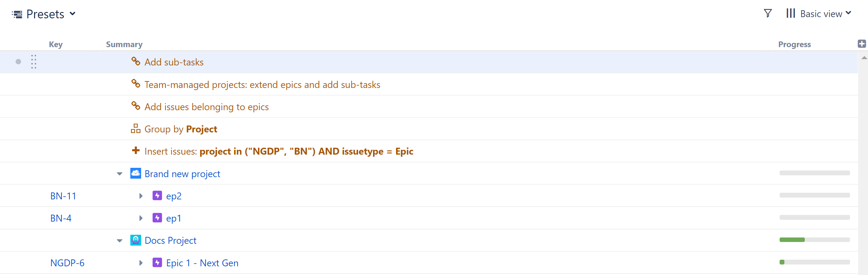Image resolution: width=868 pixels, height=275 pixels.
Task: Click the Group by Project icon
Action: click(x=135, y=128)
